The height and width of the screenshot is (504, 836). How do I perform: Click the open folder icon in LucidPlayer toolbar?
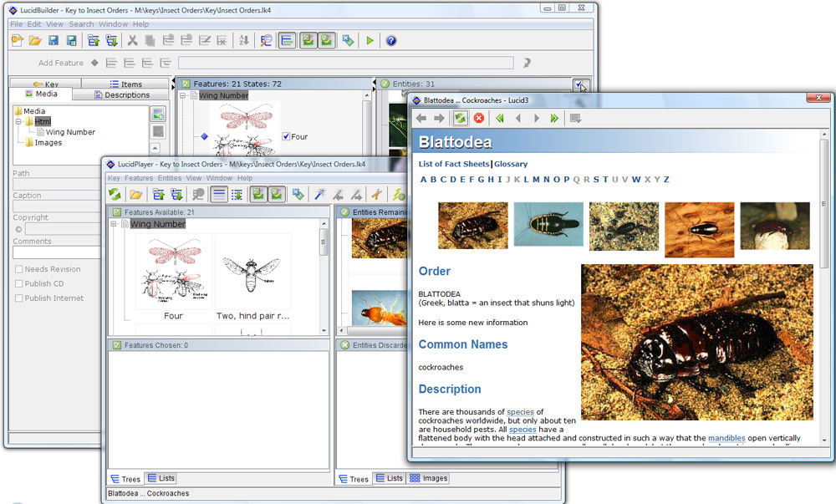(x=136, y=195)
